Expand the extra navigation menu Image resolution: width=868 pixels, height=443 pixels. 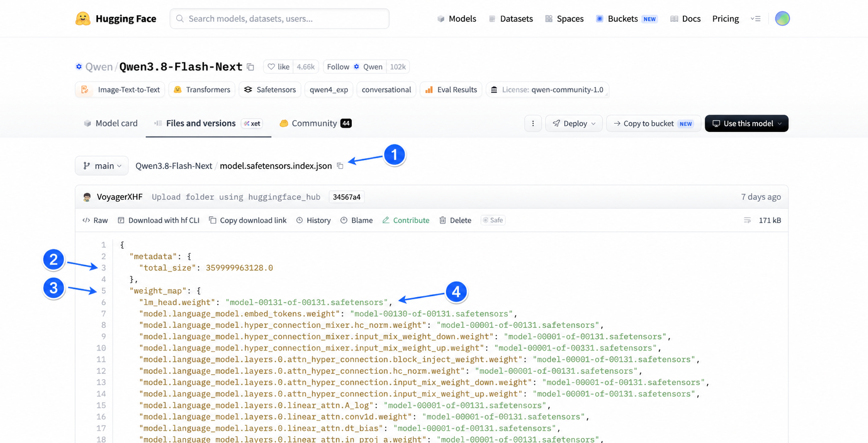[755, 19]
